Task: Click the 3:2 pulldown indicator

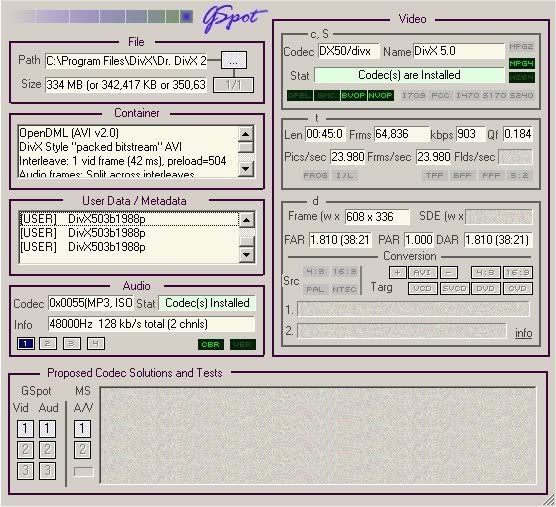Action: coord(519,176)
